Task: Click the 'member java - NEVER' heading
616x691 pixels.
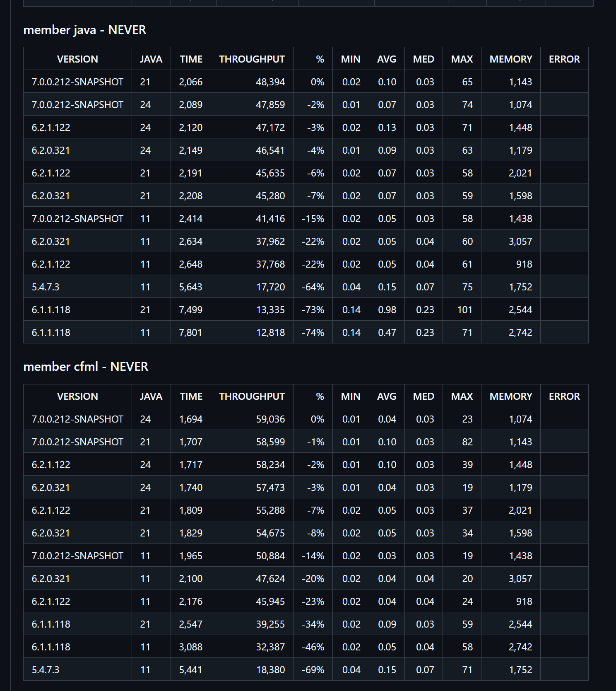Action: (85, 30)
